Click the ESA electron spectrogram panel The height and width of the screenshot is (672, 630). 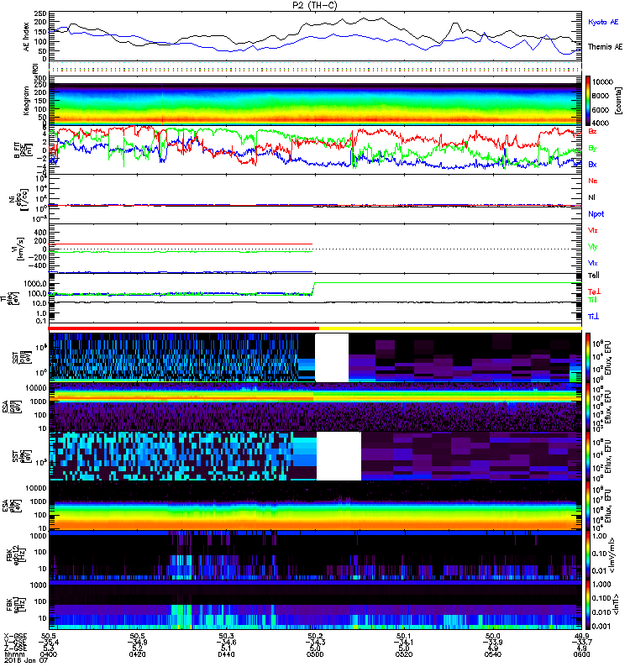click(315, 506)
